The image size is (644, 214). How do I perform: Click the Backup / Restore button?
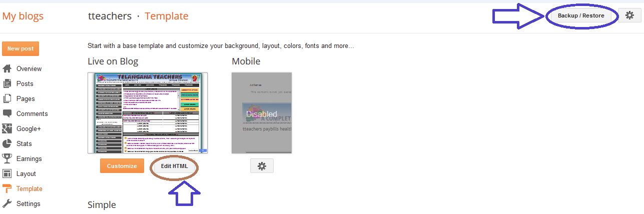581,15
